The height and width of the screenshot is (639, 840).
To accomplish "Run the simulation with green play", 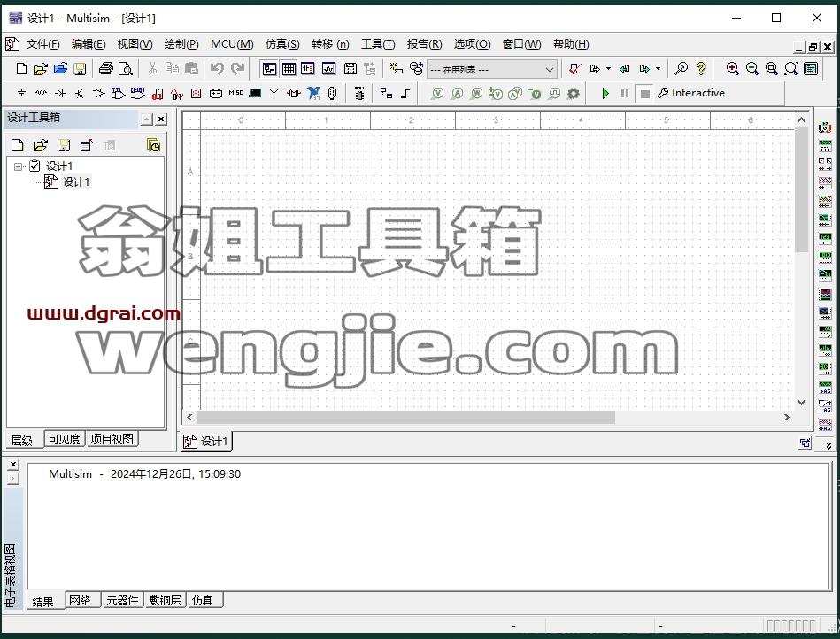I will pos(605,93).
